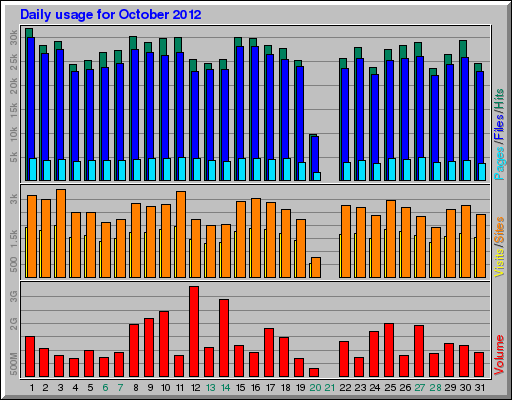The width and height of the screenshot is (512, 400).
Task: Click day 10 on the x-axis
Action: point(165,388)
